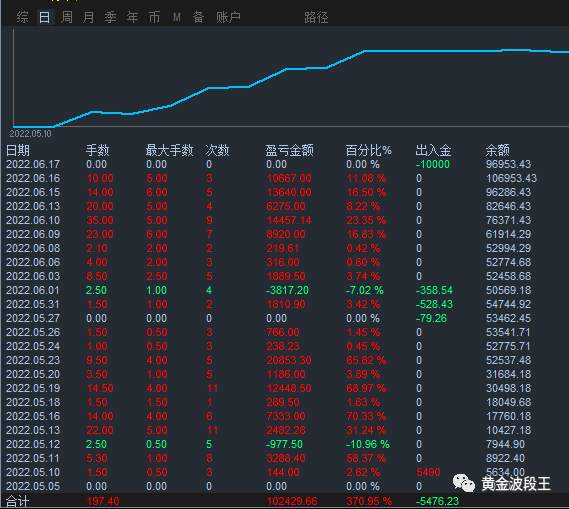Screen dimensions: 569x509
Task: Click the -10000 withdrawal value
Action: click(433, 164)
